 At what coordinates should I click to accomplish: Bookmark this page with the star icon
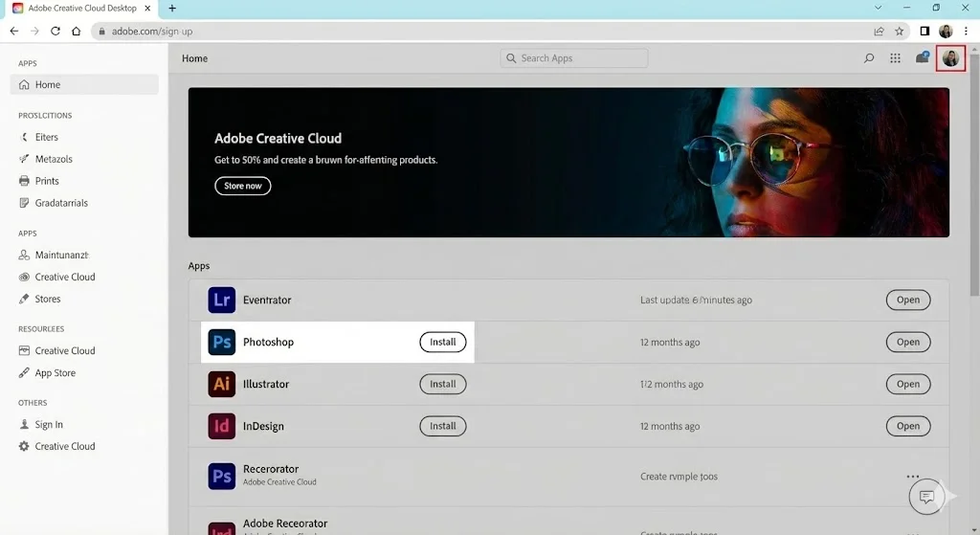point(900,31)
